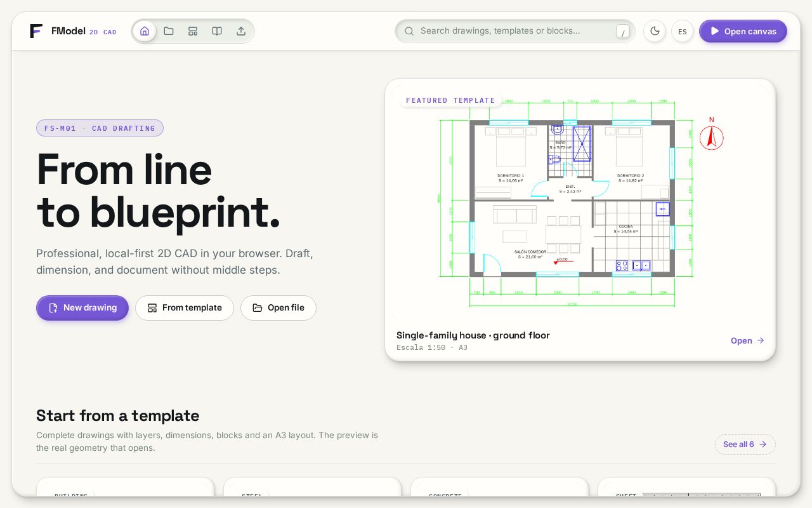Choose From template button
The width and height of the screenshot is (812, 508).
click(185, 308)
